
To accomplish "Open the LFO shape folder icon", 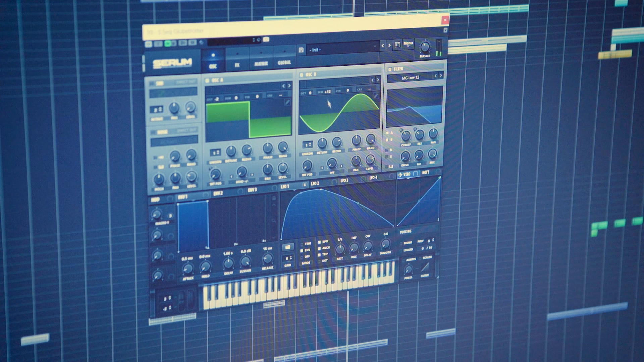I will point(287,247).
